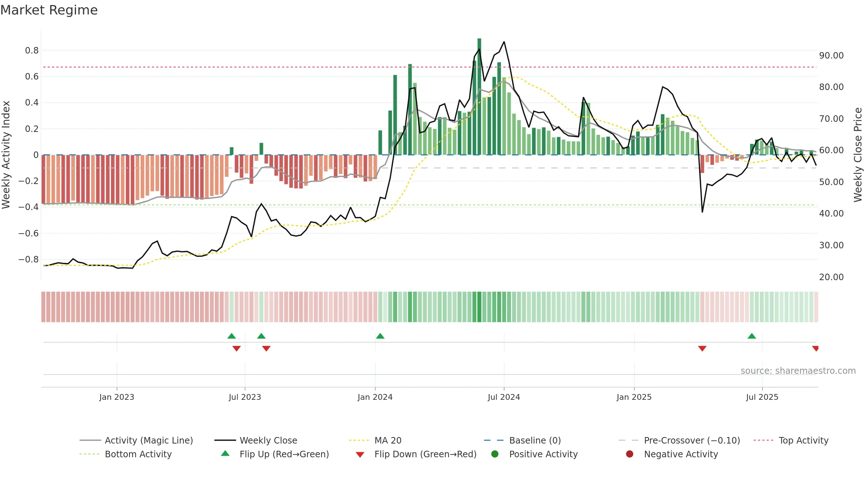Viewport: 868px width, 488px height.
Task: Click the blue dashed Baseline swatch
Action: [x=494, y=440]
